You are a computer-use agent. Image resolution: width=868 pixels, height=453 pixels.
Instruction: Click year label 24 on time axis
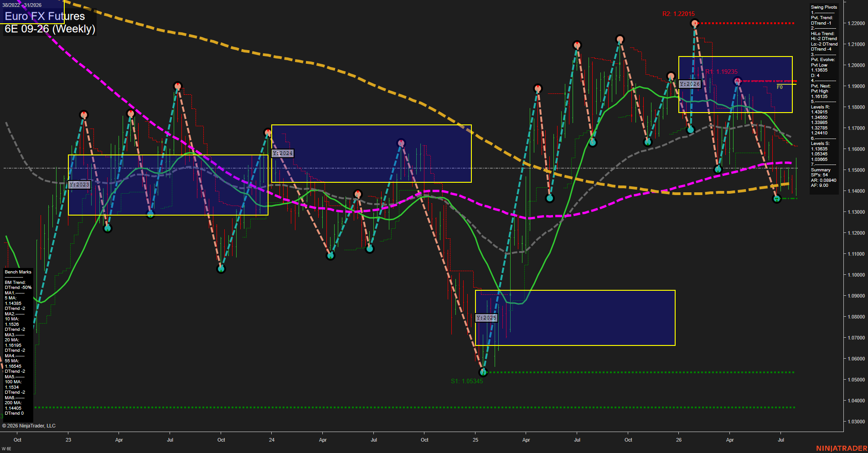point(272,440)
